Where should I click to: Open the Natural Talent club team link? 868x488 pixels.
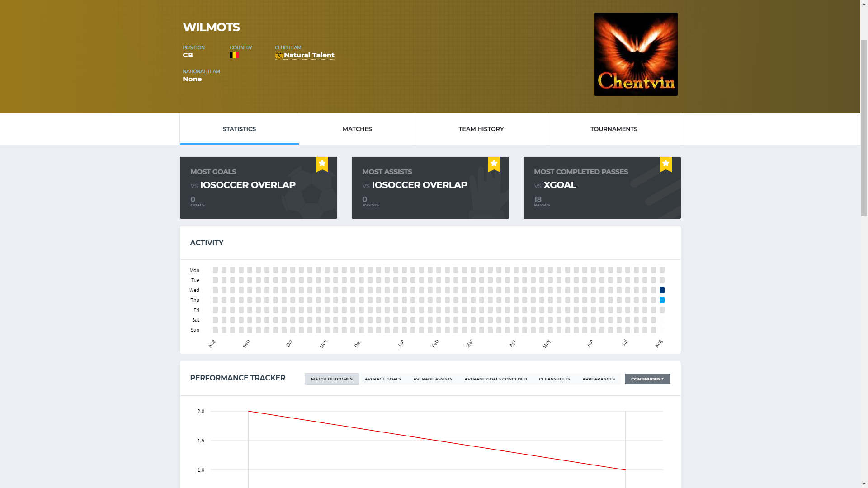(x=309, y=55)
